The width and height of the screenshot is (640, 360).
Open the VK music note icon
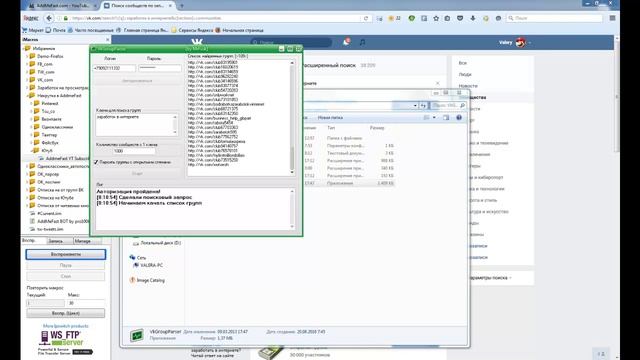pos(362,42)
